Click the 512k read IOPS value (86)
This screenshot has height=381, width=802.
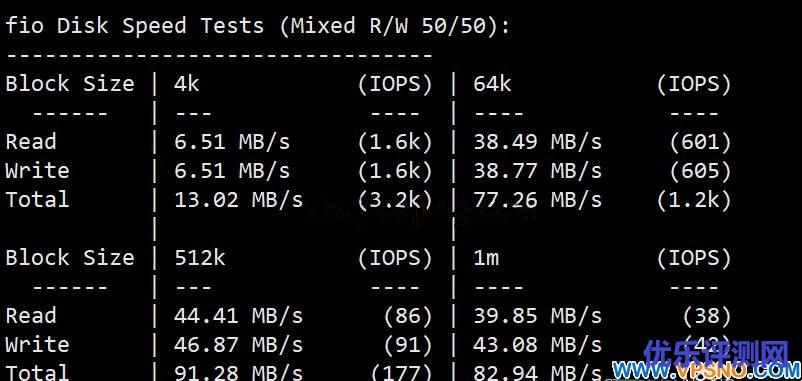[408, 316]
